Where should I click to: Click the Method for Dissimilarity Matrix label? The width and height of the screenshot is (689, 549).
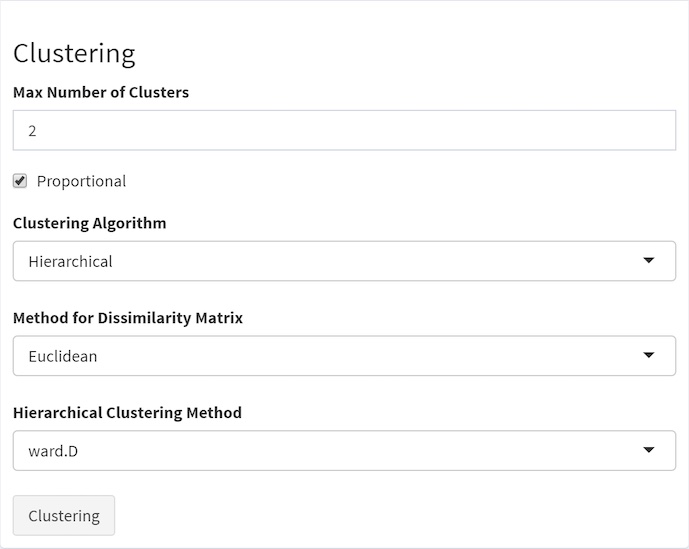click(128, 318)
